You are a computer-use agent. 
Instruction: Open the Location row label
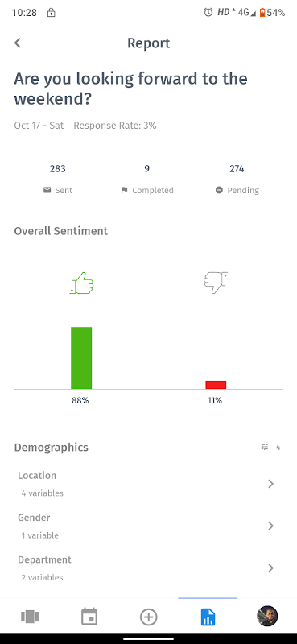point(37,475)
